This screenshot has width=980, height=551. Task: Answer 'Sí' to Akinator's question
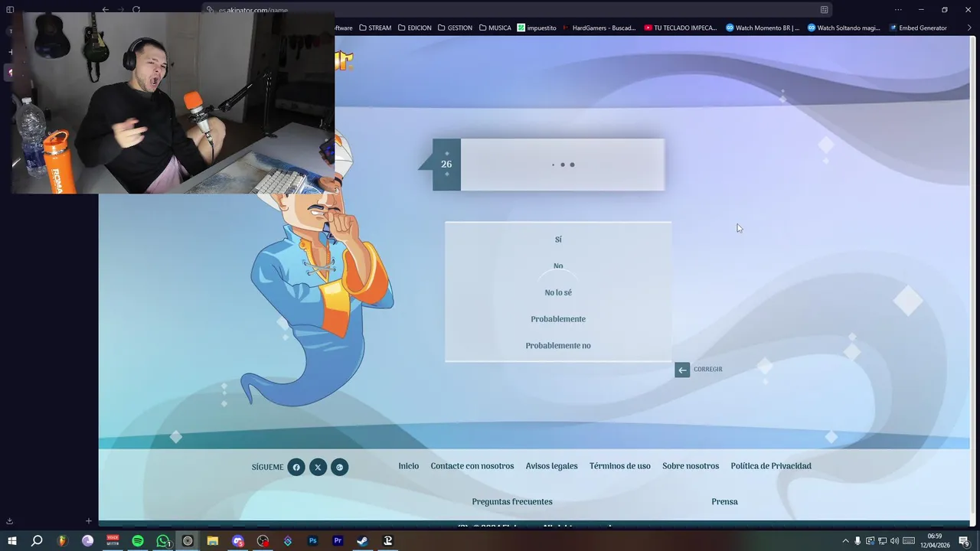tap(558, 240)
